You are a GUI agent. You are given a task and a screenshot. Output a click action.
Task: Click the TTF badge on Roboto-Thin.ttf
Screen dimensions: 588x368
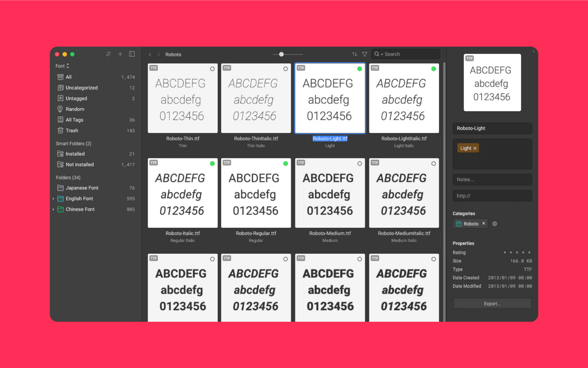[154, 68]
